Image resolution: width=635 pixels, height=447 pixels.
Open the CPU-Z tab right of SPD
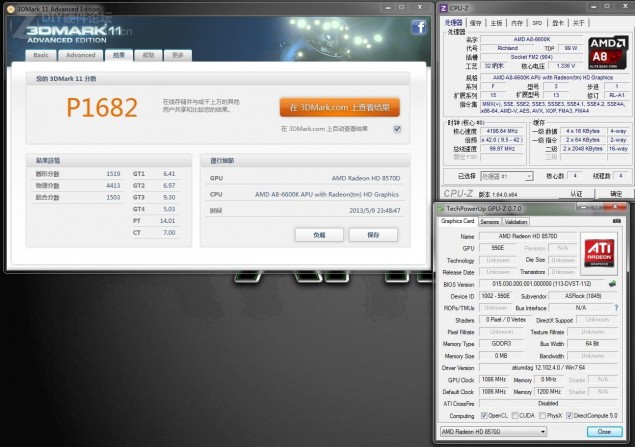[x=558, y=23]
